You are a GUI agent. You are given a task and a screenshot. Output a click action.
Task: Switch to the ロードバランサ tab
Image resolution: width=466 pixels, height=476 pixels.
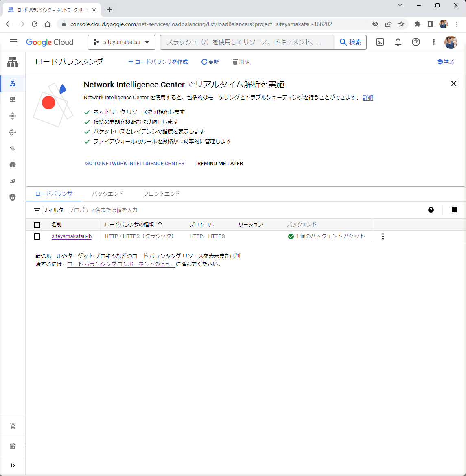click(54, 194)
